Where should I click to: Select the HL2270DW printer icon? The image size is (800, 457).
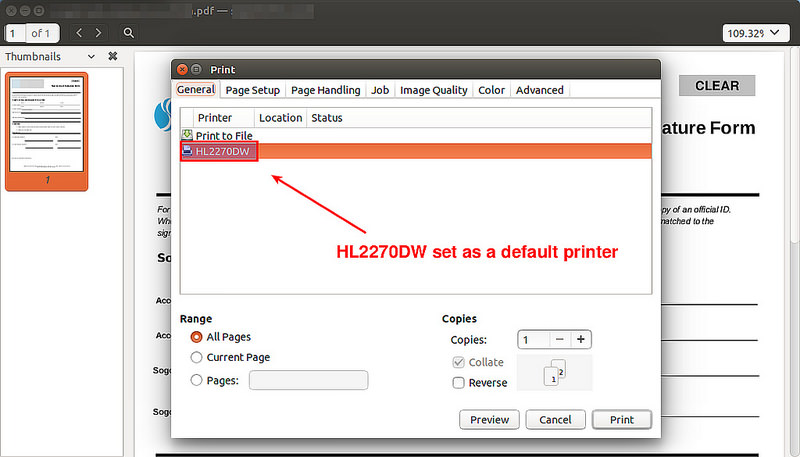click(x=187, y=151)
